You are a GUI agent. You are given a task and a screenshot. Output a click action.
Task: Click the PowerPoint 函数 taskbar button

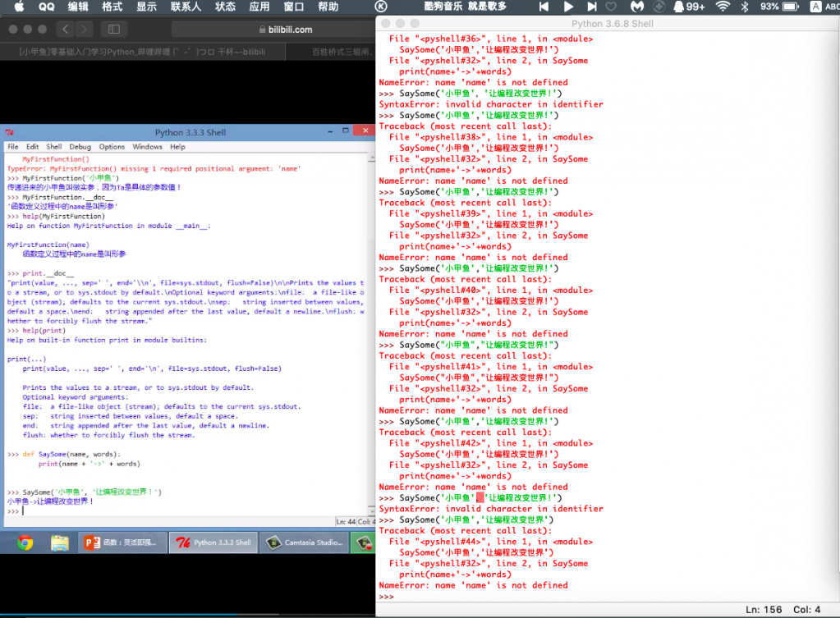(122, 542)
